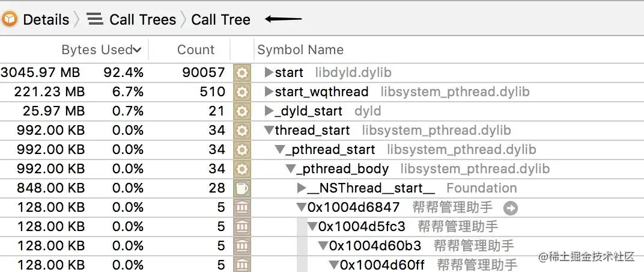Click the _pthread_start symbol name
This screenshot has height=272, width=644.
coord(330,150)
